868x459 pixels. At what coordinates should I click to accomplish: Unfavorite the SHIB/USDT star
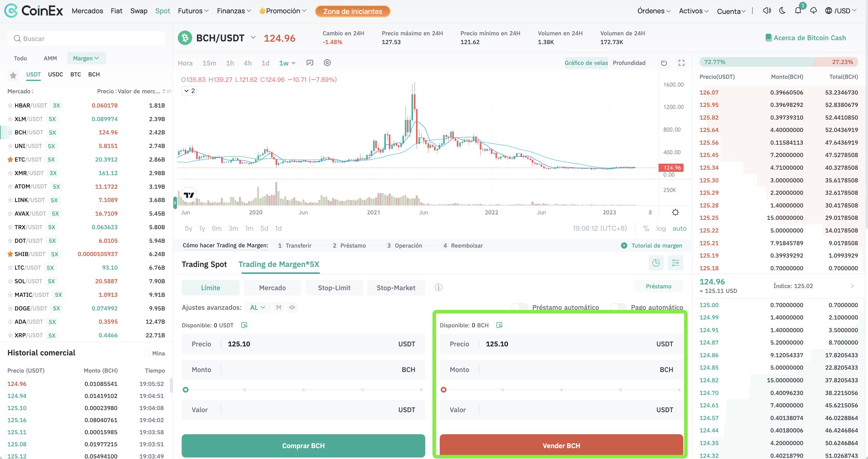(x=10, y=254)
